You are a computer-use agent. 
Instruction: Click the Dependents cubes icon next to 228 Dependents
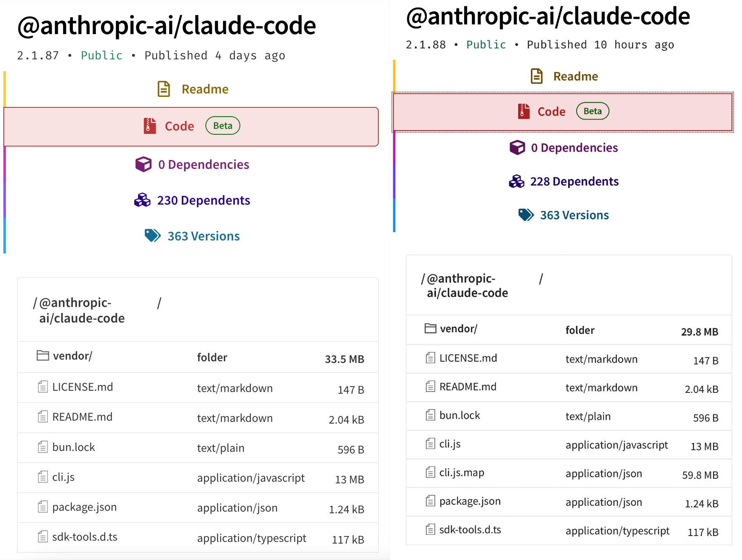516,181
